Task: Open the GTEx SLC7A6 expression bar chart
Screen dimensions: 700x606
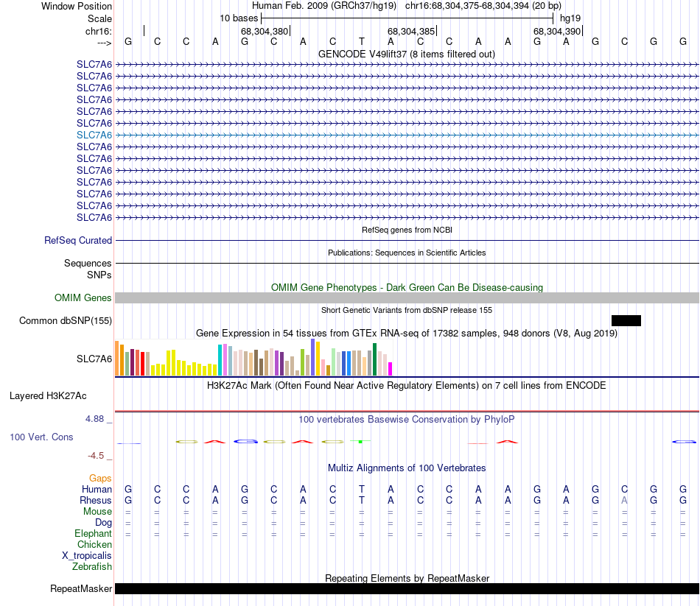Action: (253, 357)
